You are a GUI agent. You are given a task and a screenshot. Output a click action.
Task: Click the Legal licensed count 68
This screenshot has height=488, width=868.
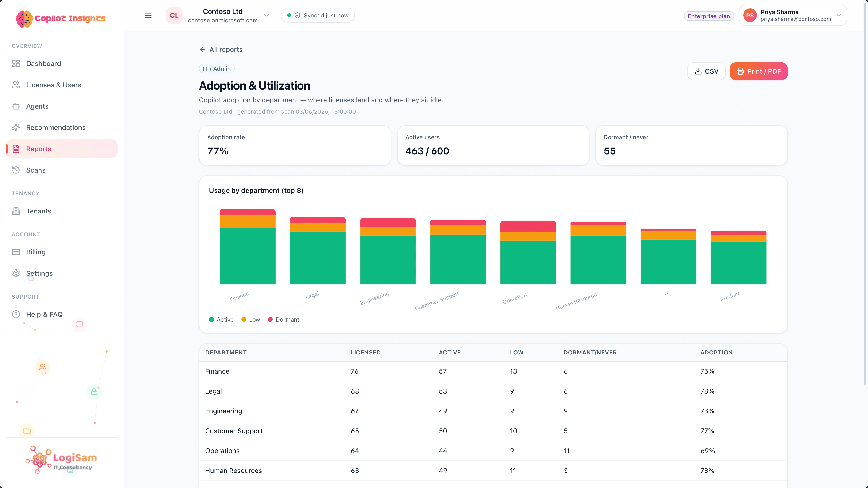pos(355,391)
